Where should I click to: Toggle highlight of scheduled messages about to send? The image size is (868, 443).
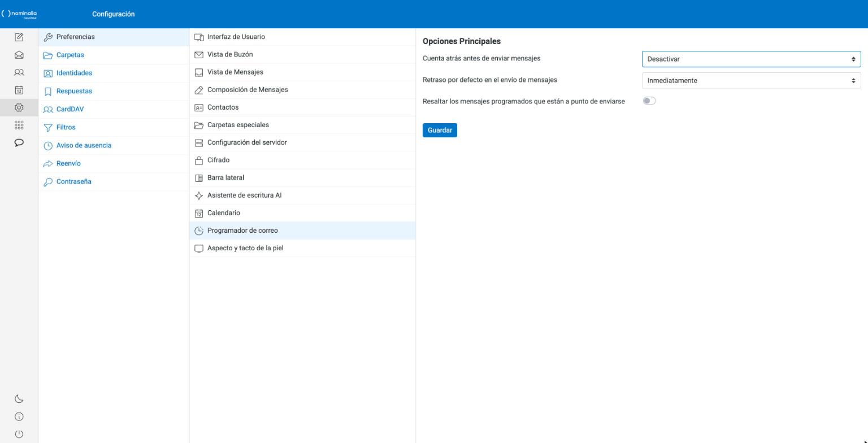pyautogui.click(x=649, y=101)
